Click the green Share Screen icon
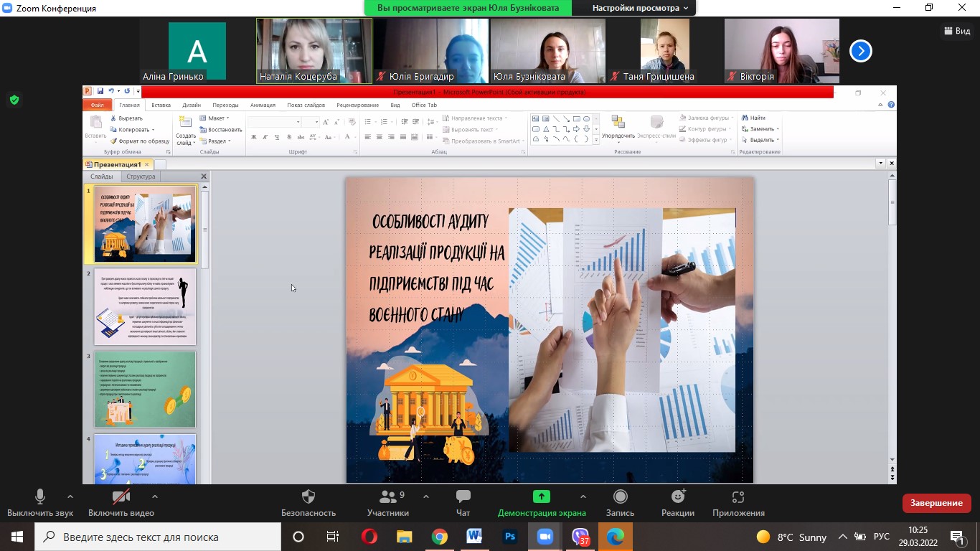This screenshot has width=980, height=551. (x=542, y=496)
